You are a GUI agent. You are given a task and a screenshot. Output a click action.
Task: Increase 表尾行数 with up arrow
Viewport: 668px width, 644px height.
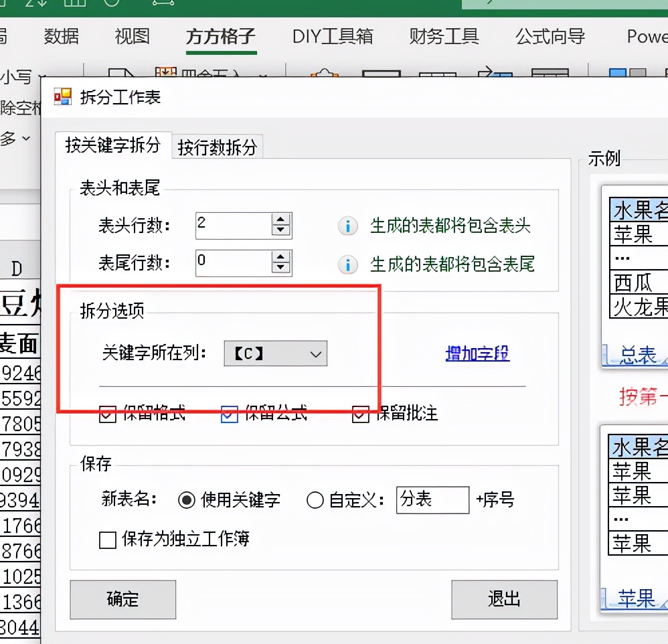coord(280,257)
